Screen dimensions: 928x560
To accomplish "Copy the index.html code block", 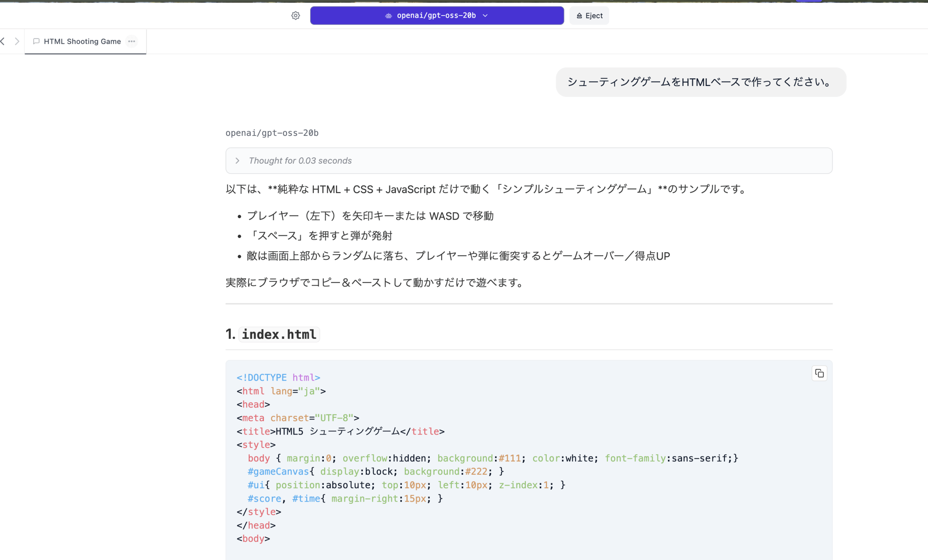I will [819, 374].
